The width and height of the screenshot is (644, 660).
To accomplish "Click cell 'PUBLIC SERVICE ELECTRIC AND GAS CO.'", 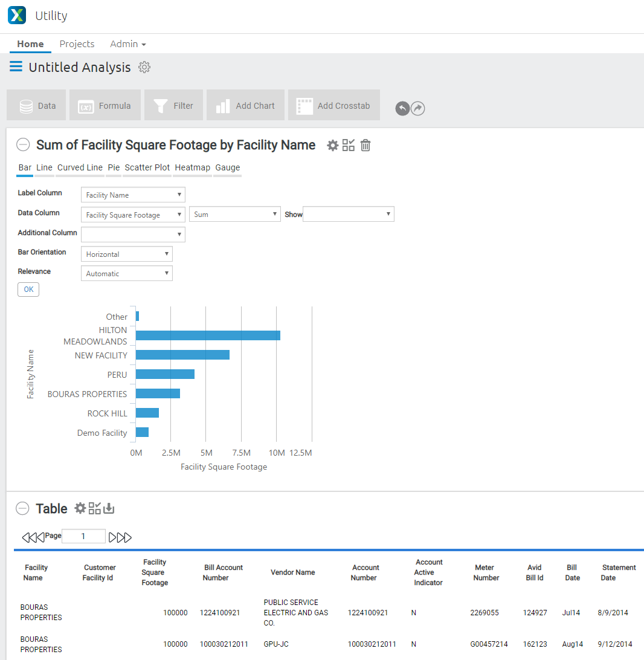I will pos(295,613).
